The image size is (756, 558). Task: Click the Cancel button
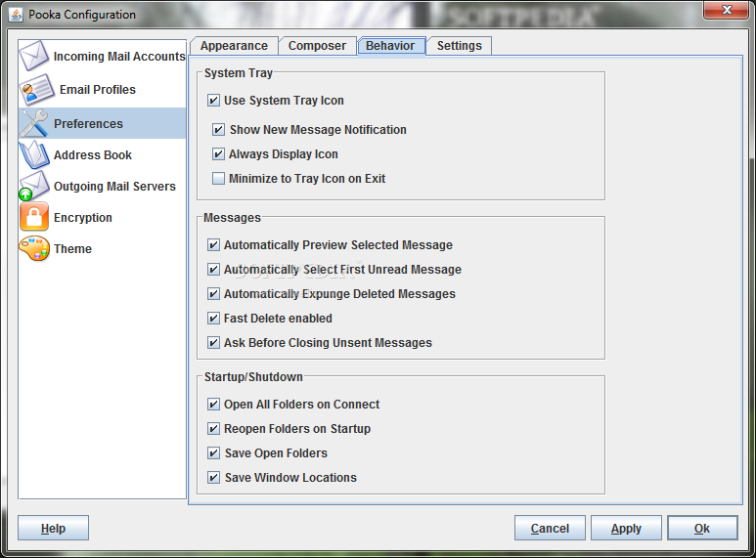tap(550, 528)
